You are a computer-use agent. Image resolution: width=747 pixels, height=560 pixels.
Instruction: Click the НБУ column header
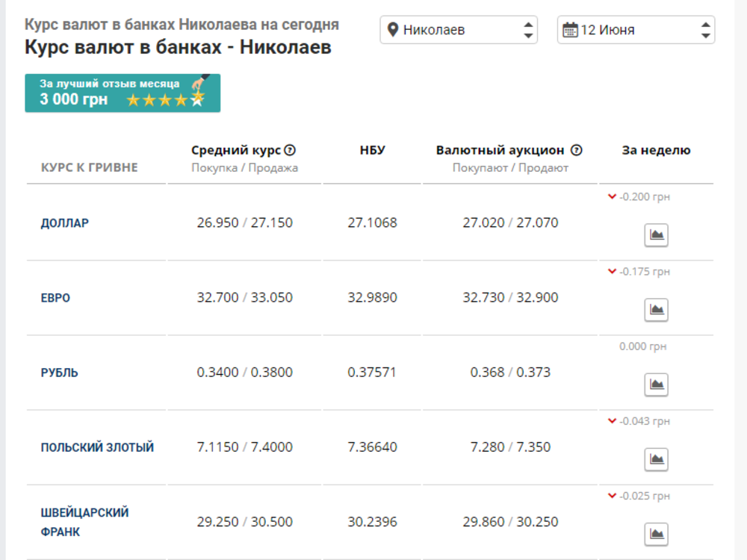tap(372, 150)
